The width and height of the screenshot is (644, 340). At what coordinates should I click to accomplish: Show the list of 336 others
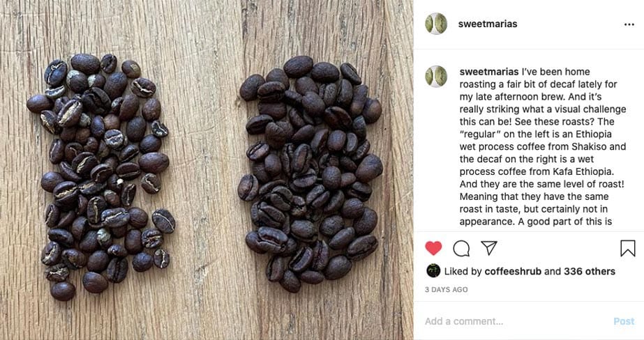coord(590,271)
